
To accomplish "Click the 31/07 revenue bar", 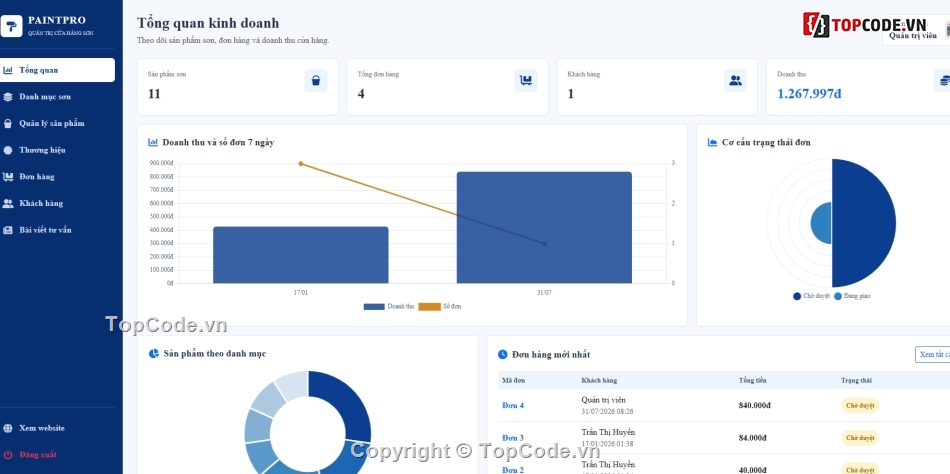I will [x=544, y=227].
